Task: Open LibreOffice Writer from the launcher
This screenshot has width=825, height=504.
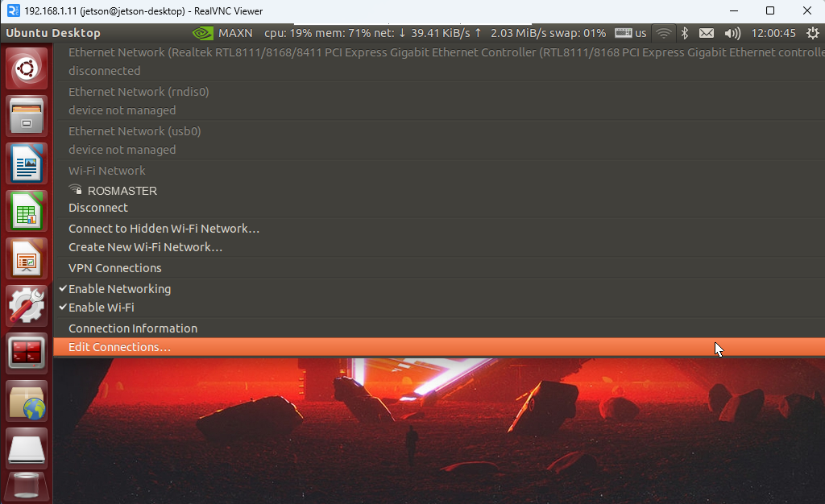Action: click(x=27, y=163)
